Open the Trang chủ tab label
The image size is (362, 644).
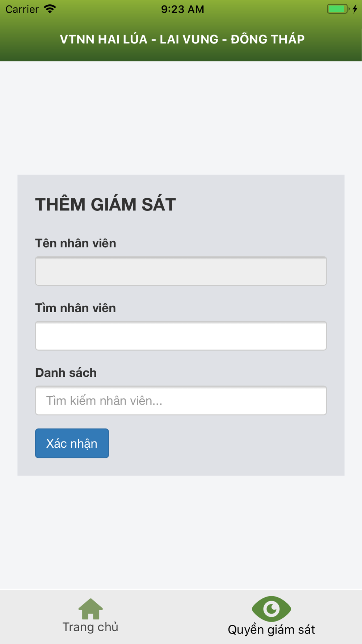tap(90, 627)
